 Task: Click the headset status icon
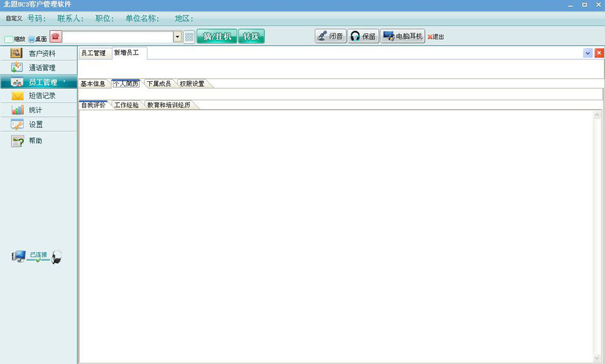pyautogui.click(x=56, y=257)
